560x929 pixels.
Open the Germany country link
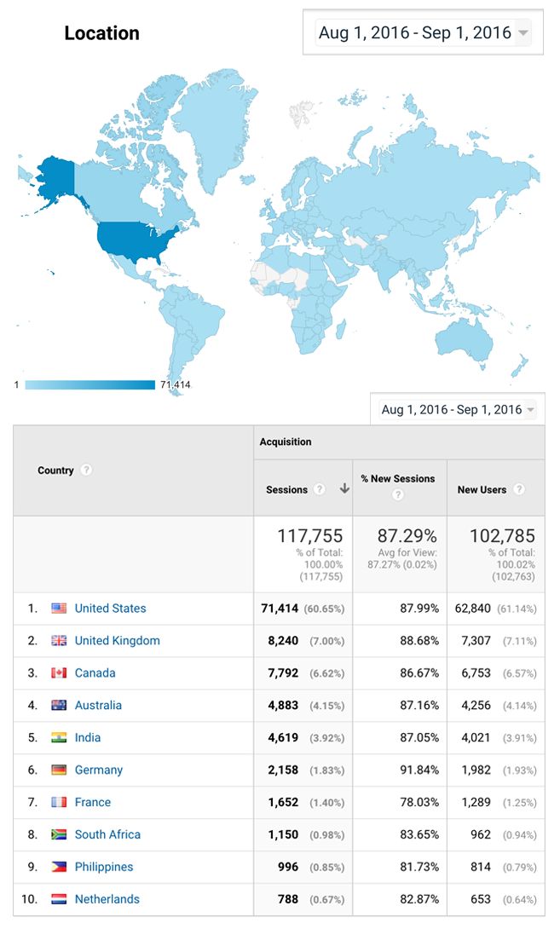click(99, 770)
